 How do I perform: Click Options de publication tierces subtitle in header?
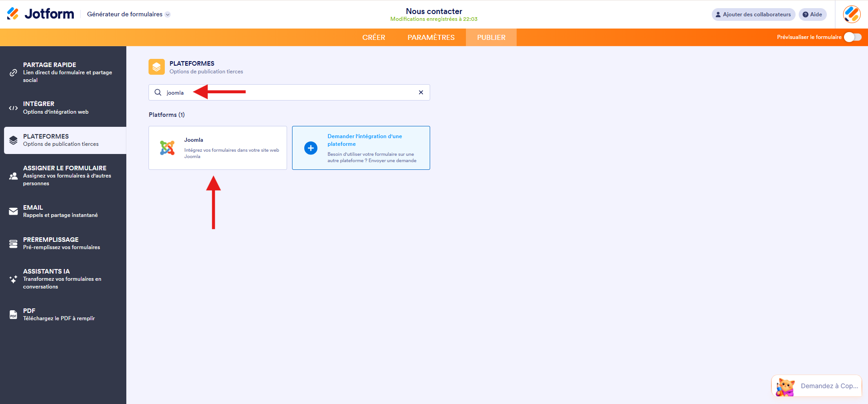tap(206, 72)
